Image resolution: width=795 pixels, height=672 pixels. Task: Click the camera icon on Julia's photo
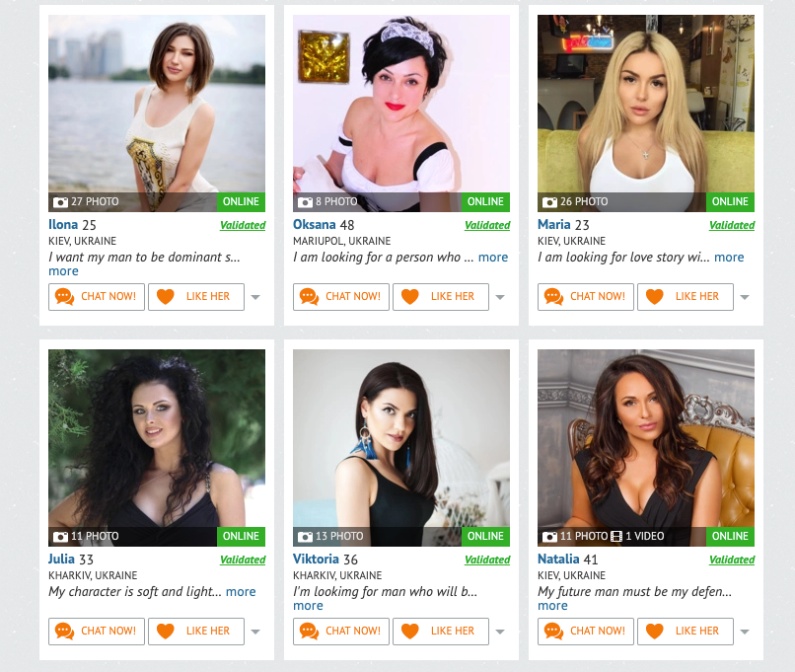(60, 537)
